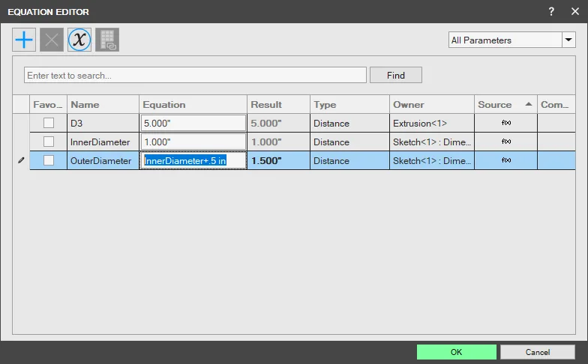588x364 pixels.
Task: Click the Owner column header
Action: coord(432,105)
